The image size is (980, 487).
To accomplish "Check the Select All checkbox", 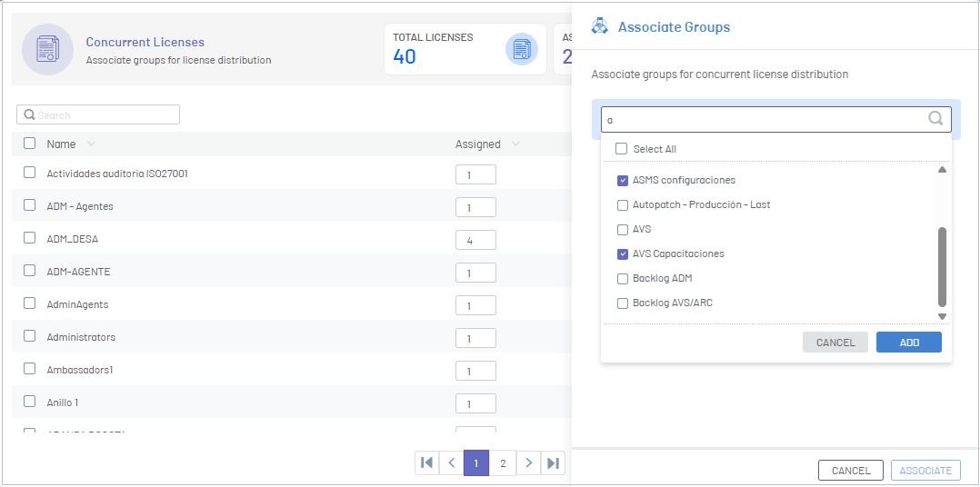I will click(x=621, y=149).
